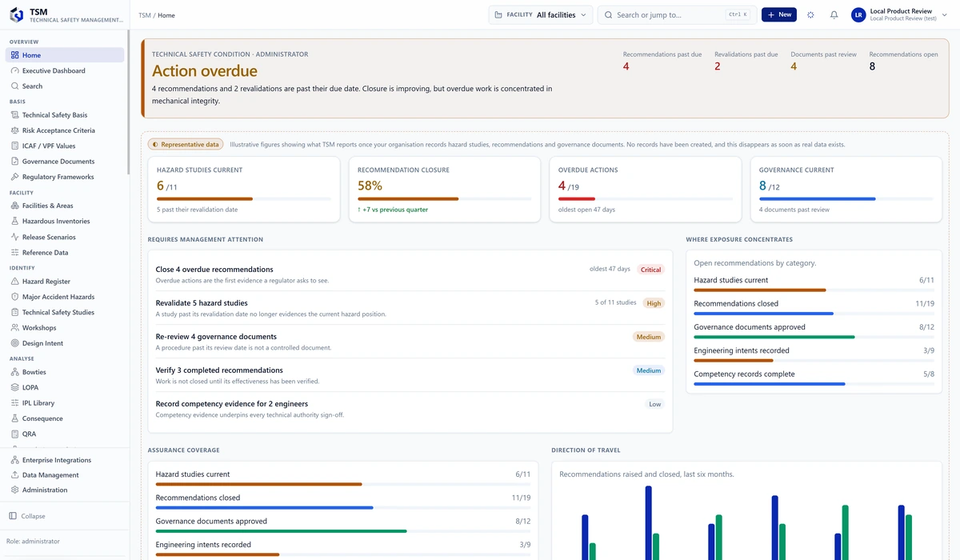Click the Hazard Register warning icon

click(14, 282)
